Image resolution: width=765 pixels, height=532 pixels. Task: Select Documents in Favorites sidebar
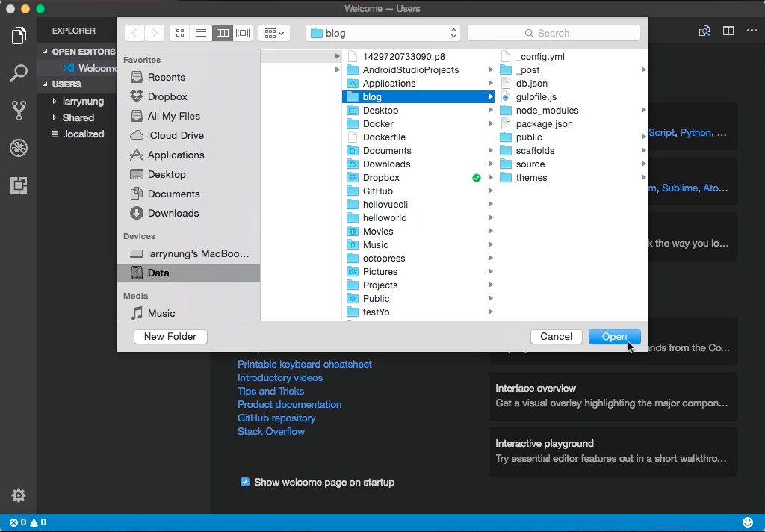(188, 194)
